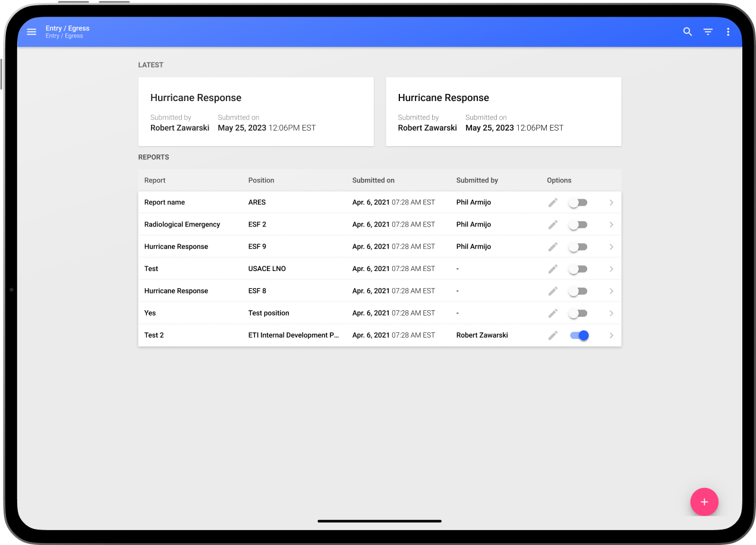Edit the Test 2 report via pencil
Image resolution: width=756 pixels, height=545 pixels.
(553, 335)
